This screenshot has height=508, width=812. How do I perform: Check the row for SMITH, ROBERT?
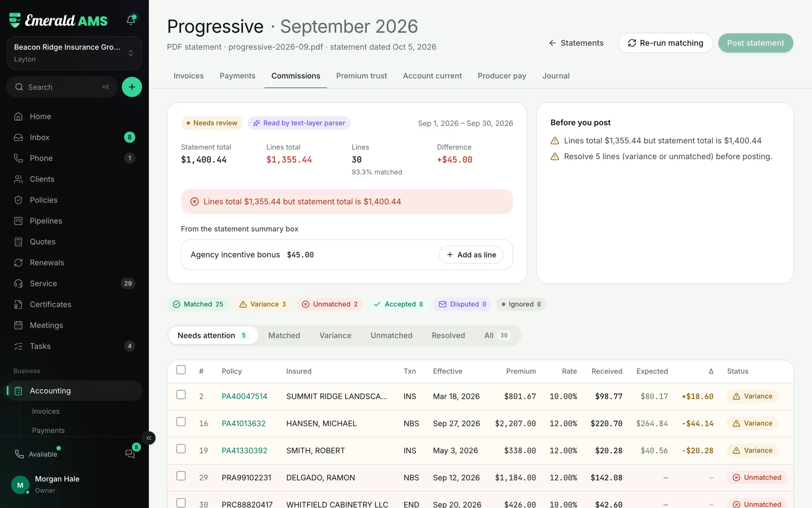coord(181,449)
